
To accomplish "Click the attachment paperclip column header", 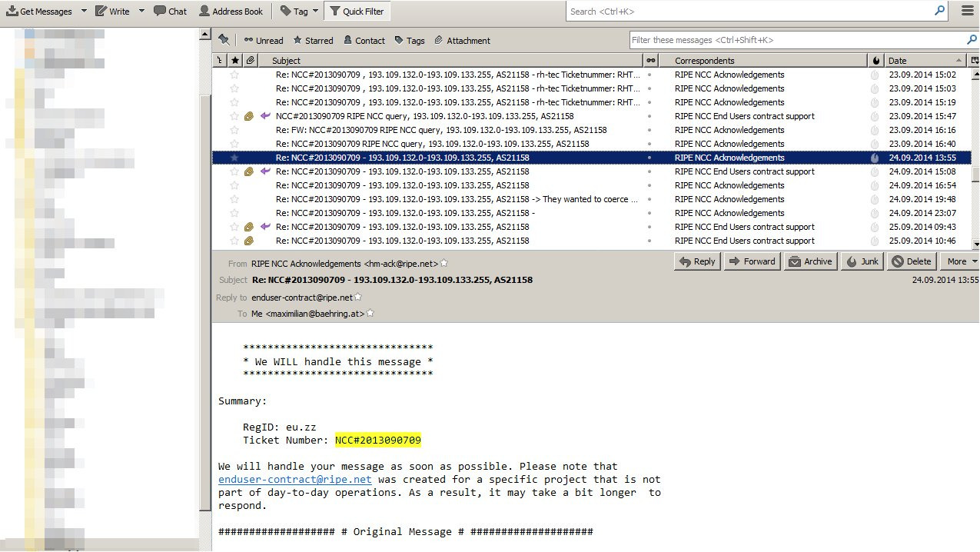I will point(250,60).
